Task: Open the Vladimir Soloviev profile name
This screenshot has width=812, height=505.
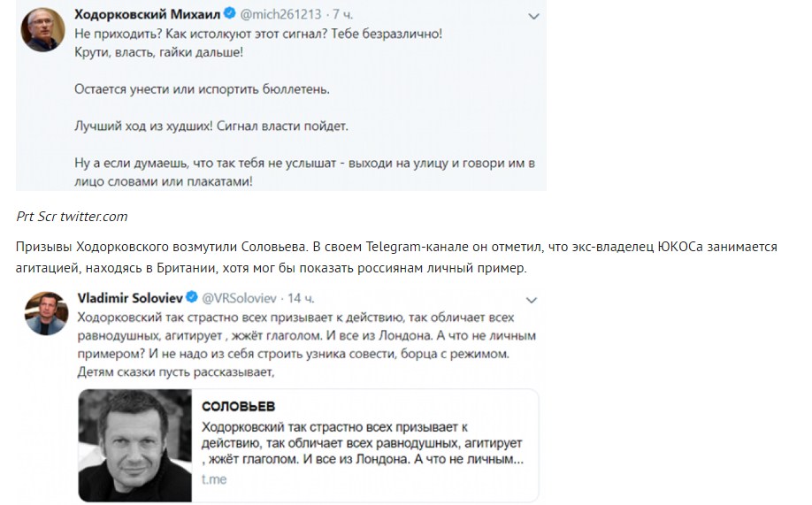Action: pyautogui.click(x=130, y=298)
